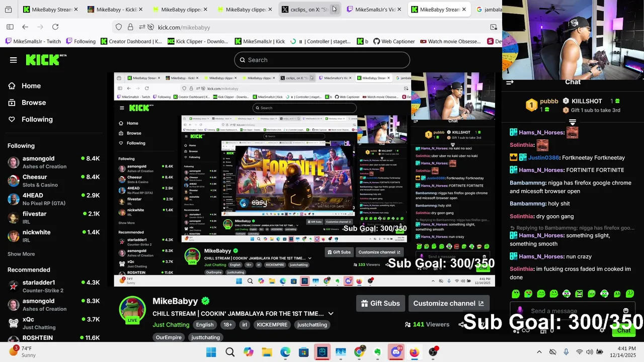The width and height of the screenshot is (644, 362).
Task: Open Discord from the taskbar
Action: tap(395, 352)
